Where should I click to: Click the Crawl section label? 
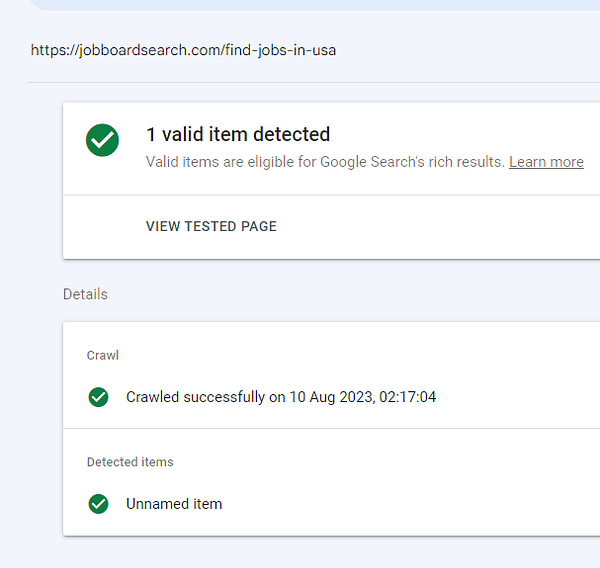coord(103,355)
